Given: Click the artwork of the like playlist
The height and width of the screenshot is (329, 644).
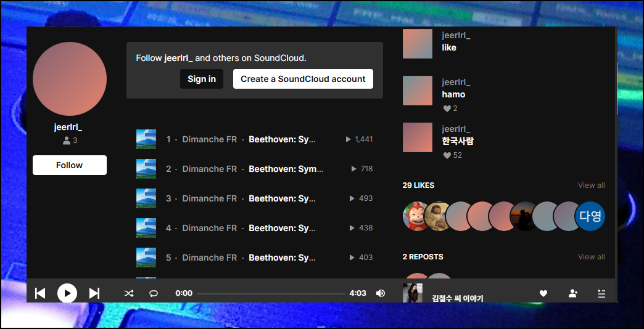Looking at the screenshot, I should pos(417,44).
